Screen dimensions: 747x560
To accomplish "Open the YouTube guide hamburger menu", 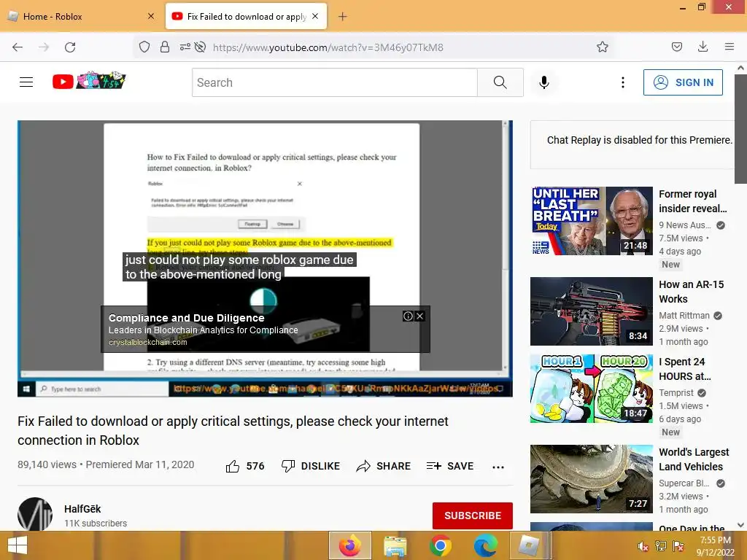I will tap(26, 82).
